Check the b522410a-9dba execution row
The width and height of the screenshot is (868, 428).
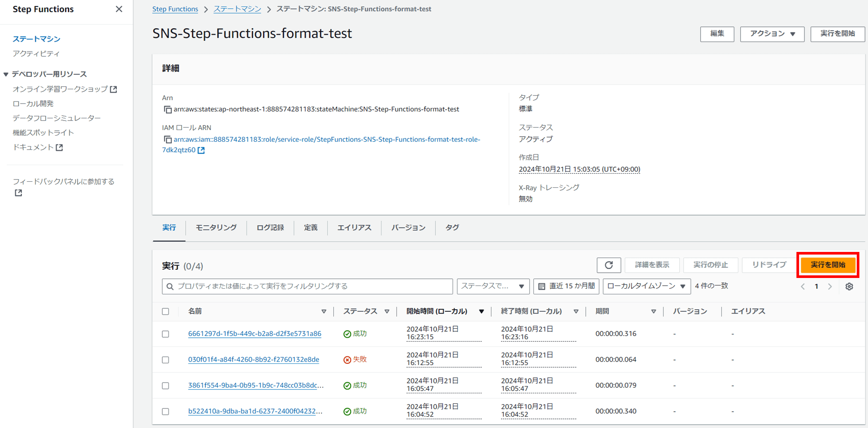[x=165, y=412]
